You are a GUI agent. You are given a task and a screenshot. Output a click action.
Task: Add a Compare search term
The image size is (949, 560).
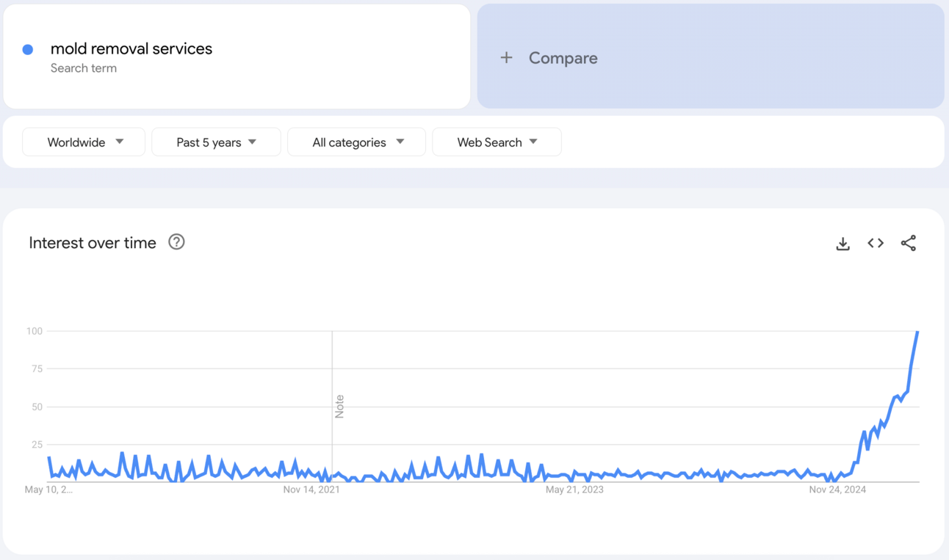tap(563, 58)
